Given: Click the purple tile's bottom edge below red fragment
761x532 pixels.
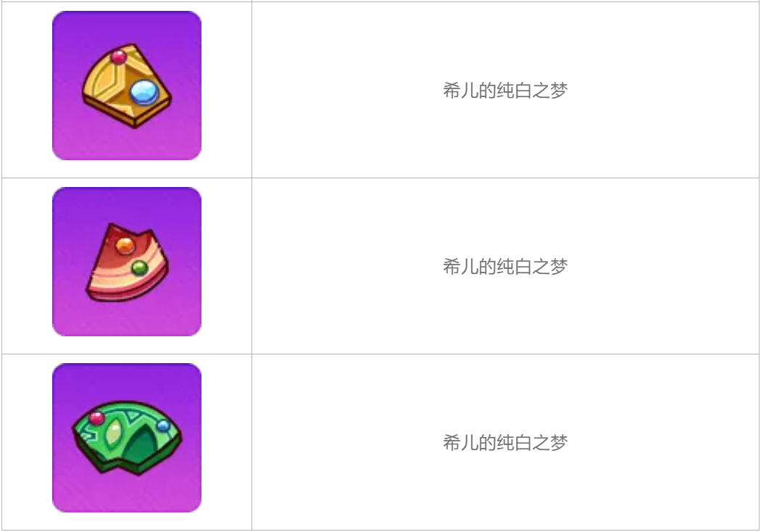Looking at the screenshot, I should coord(127,334).
